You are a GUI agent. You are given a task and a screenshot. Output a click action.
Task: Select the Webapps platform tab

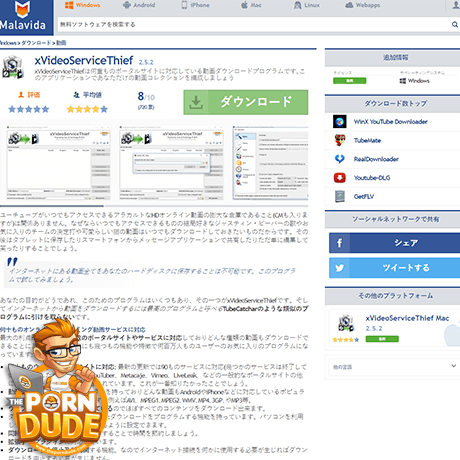click(363, 5)
